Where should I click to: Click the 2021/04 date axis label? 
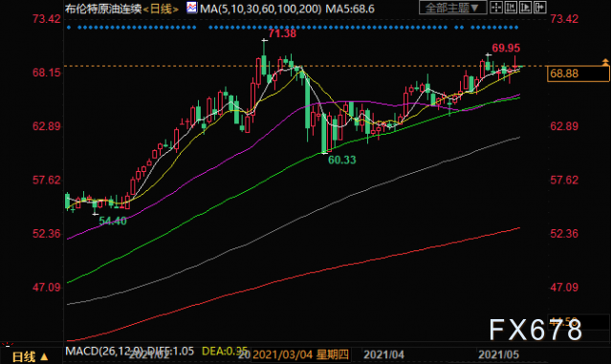point(383,354)
